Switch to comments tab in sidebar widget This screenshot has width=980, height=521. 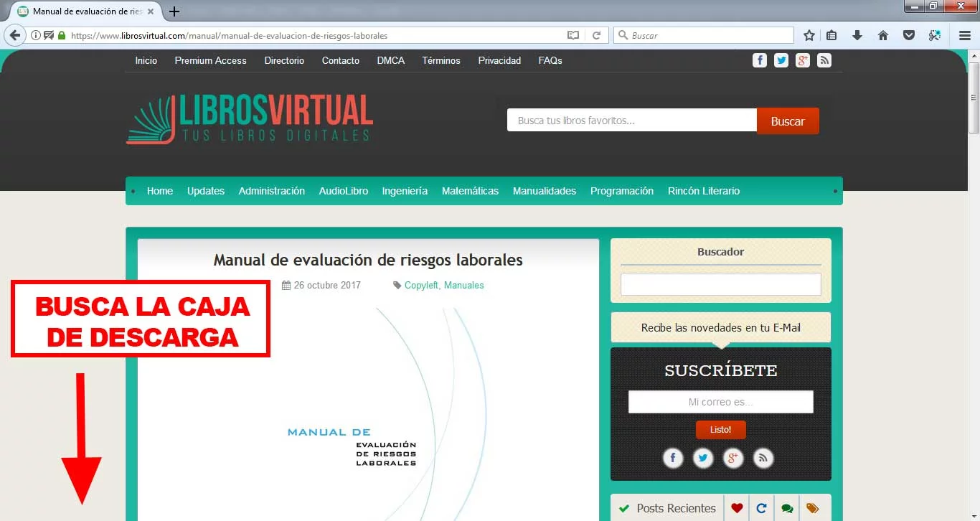[x=787, y=508]
